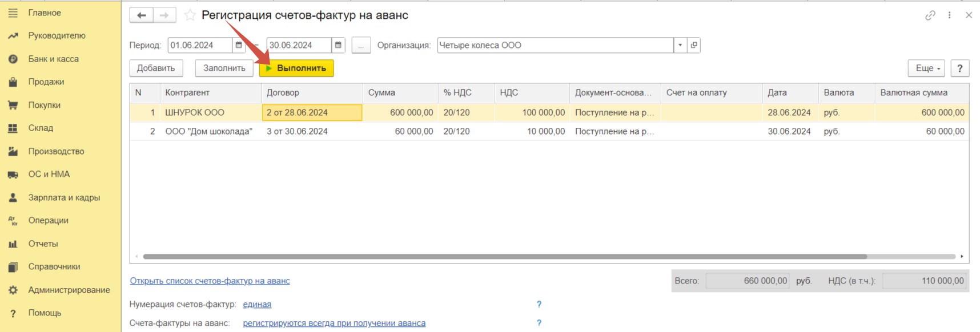Open the Еще dropdown menu

pyautogui.click(x=926, y=68)
